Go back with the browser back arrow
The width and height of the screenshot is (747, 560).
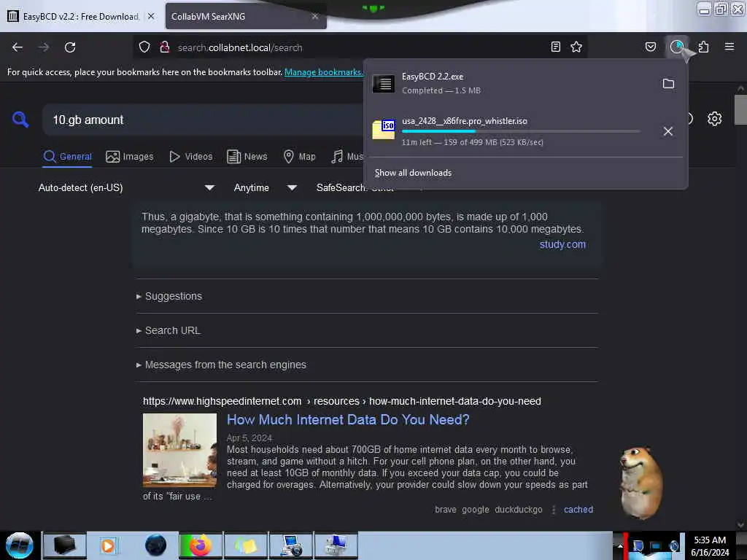click(x=18, y=47)
